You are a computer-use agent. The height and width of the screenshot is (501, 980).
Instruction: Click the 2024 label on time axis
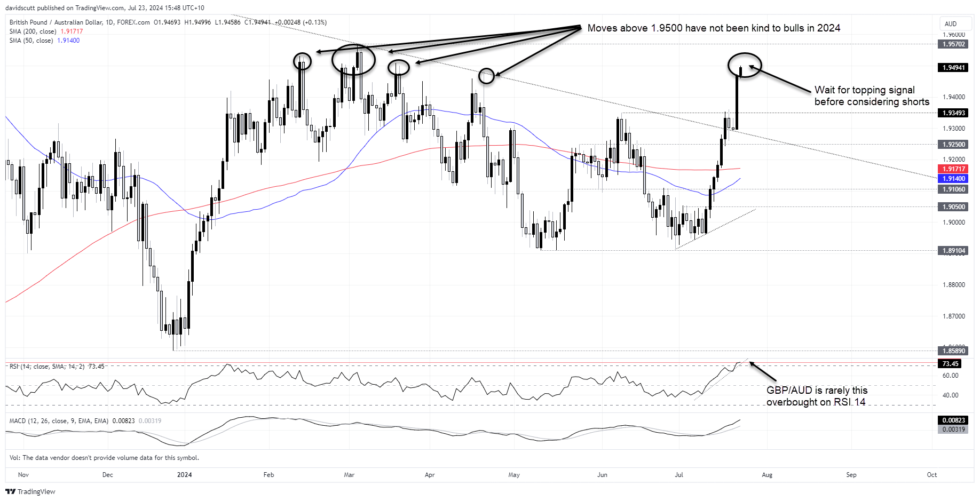pos(185,475)
